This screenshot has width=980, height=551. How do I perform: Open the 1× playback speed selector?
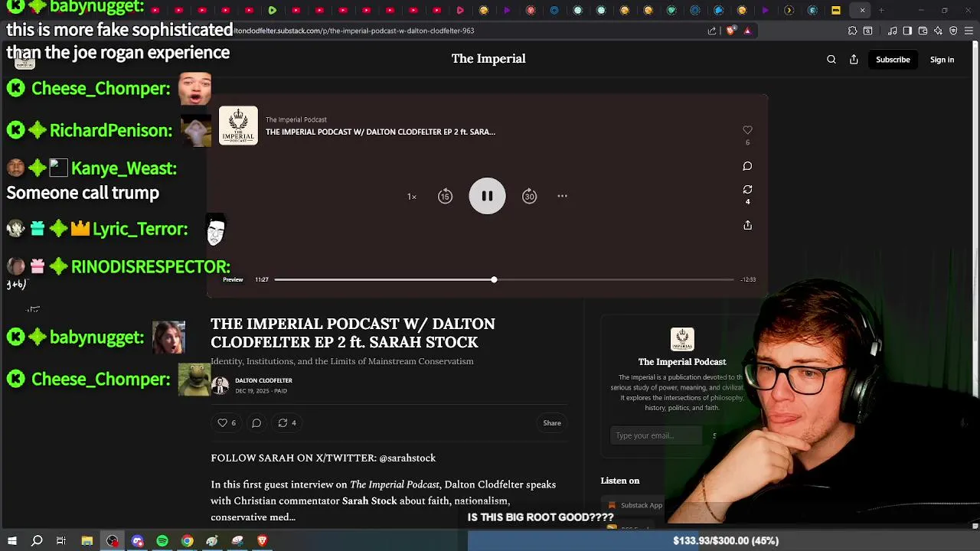[x=412, y=197]
